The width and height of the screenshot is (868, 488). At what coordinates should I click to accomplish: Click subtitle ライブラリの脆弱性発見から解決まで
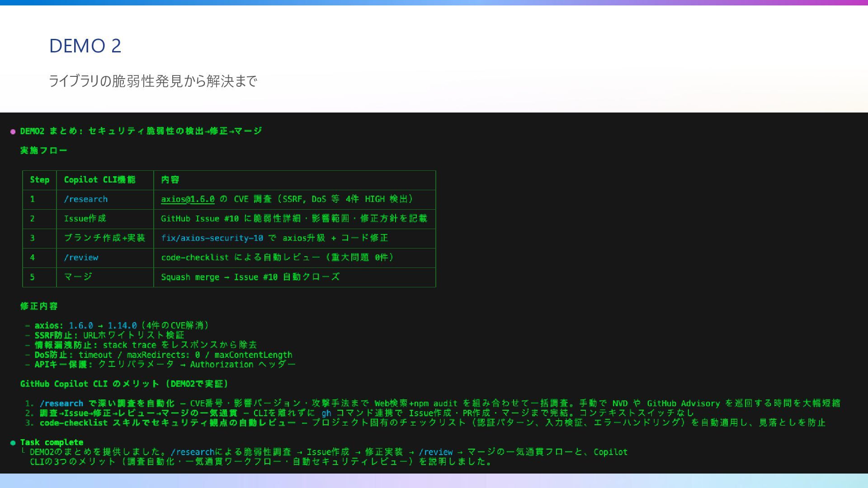[153, 81]
